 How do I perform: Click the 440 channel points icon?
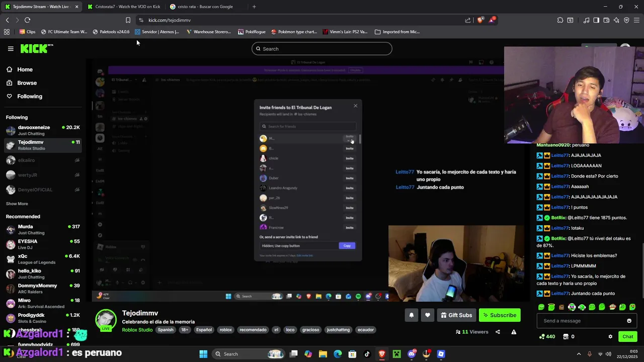[542, 336]
